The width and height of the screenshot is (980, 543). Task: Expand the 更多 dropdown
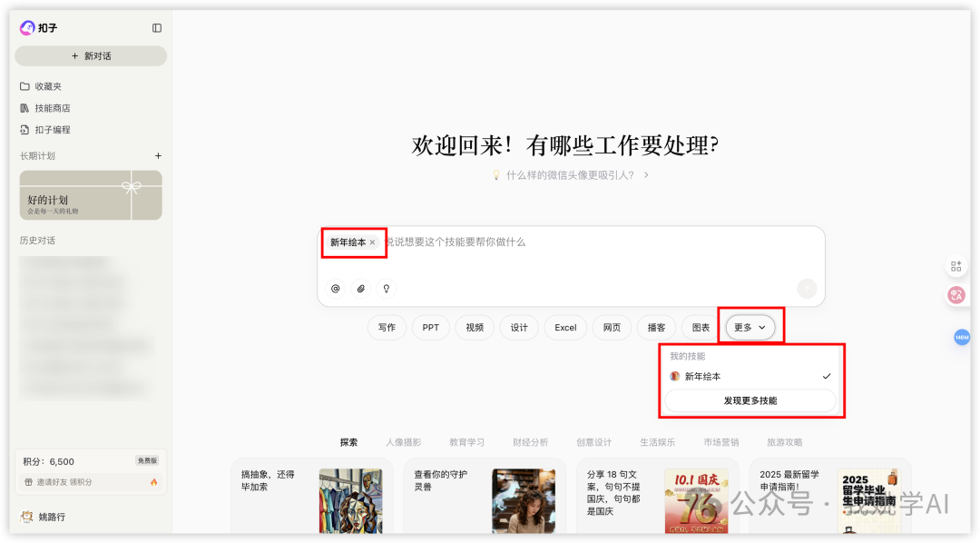tap(750, 327)
